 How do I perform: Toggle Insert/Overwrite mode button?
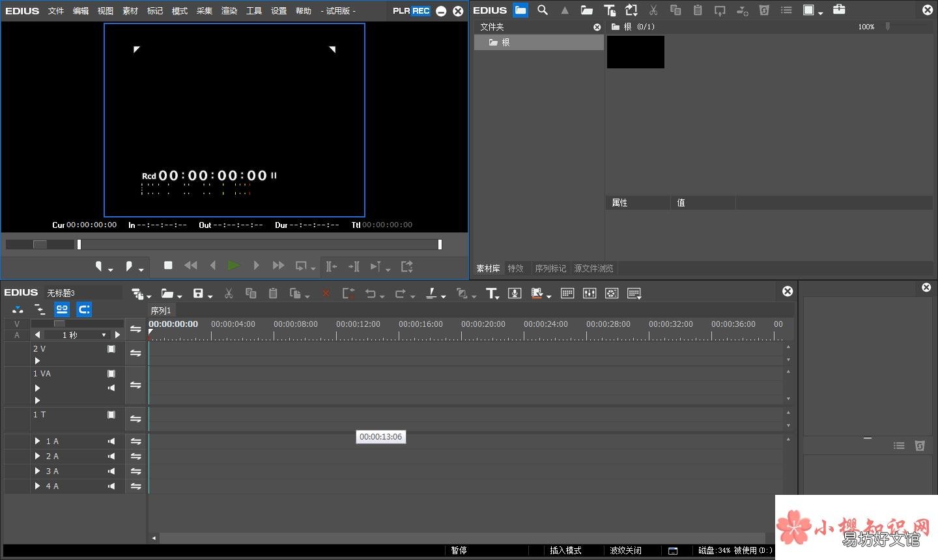[18, 309]
